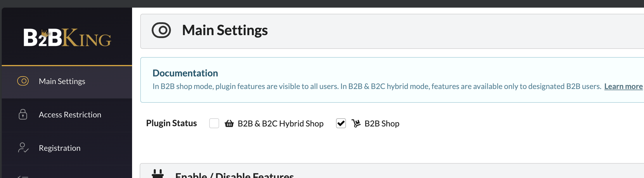Image resolution: width=644 pixels, height=178 pixels.
Task: Click the cart icon next to B2B Shop
Action: 356,123
